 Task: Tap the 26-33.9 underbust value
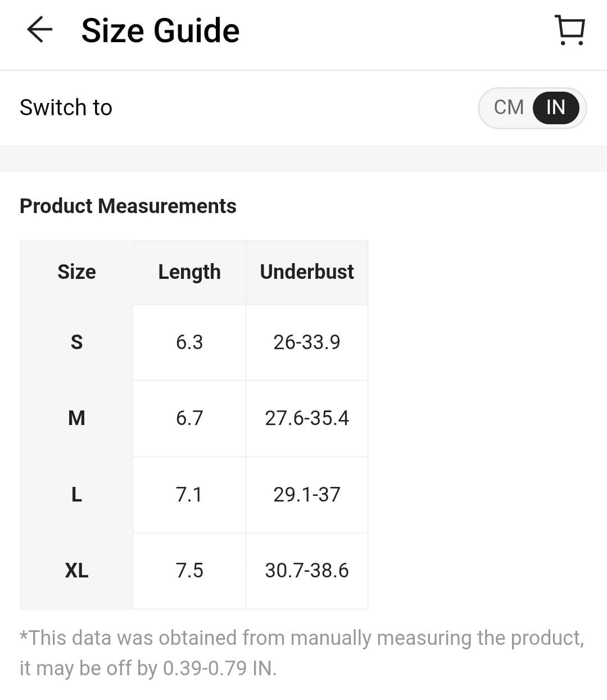307,342
